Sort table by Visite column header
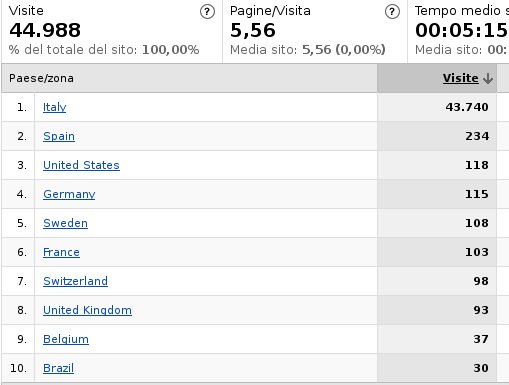 click(x=460, y=78)
